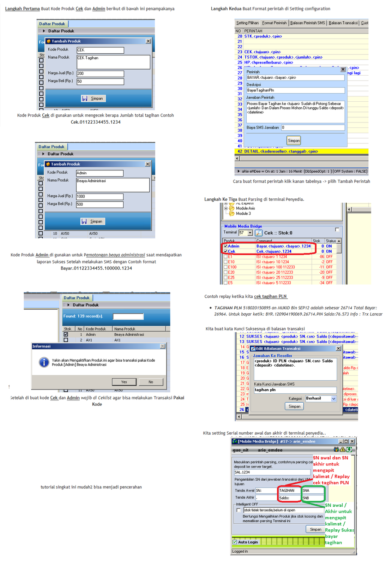The width and height of the screenshot is (392, 565).
Task: Click the magnifier search icon beside Terminal dropdown
Action: (259, 233)
